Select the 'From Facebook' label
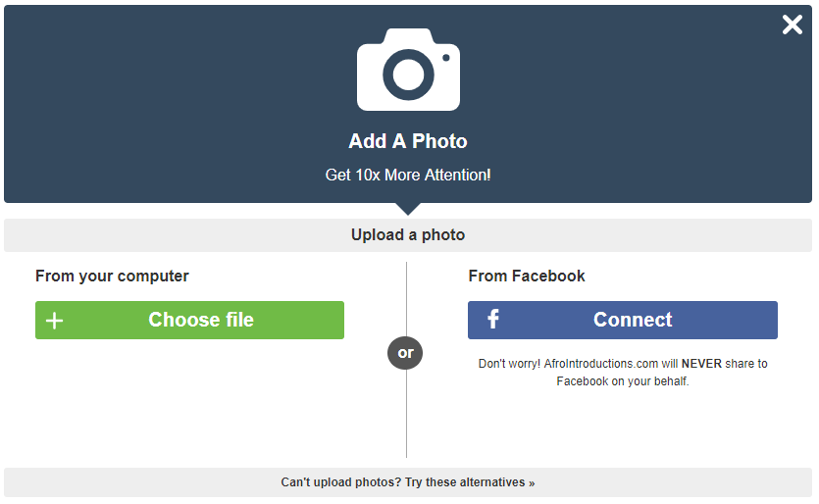819x504 pixels. pos(527,276)
